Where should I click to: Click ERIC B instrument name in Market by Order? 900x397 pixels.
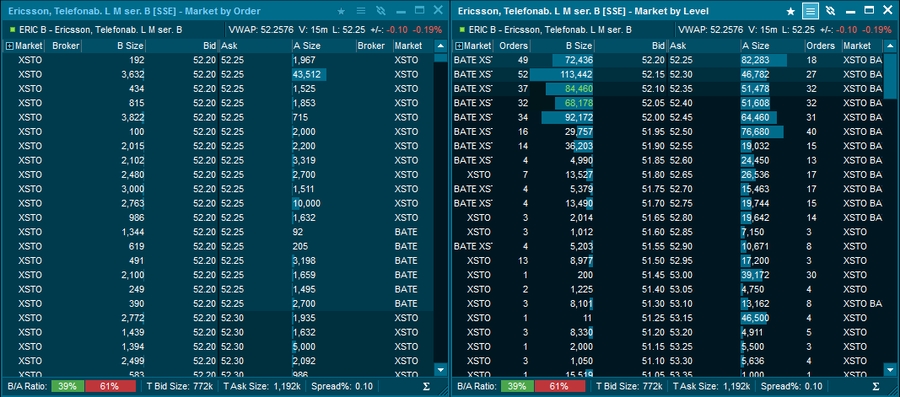click(100, 29)
